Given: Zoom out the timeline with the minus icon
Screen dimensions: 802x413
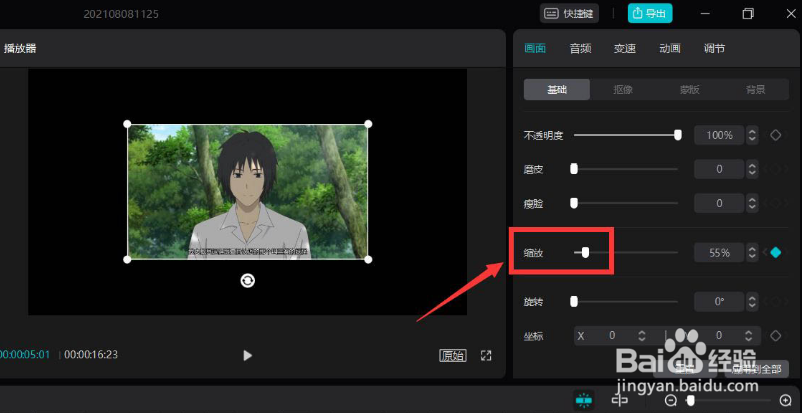Looking at the screenshot, I should pos(671,400).
